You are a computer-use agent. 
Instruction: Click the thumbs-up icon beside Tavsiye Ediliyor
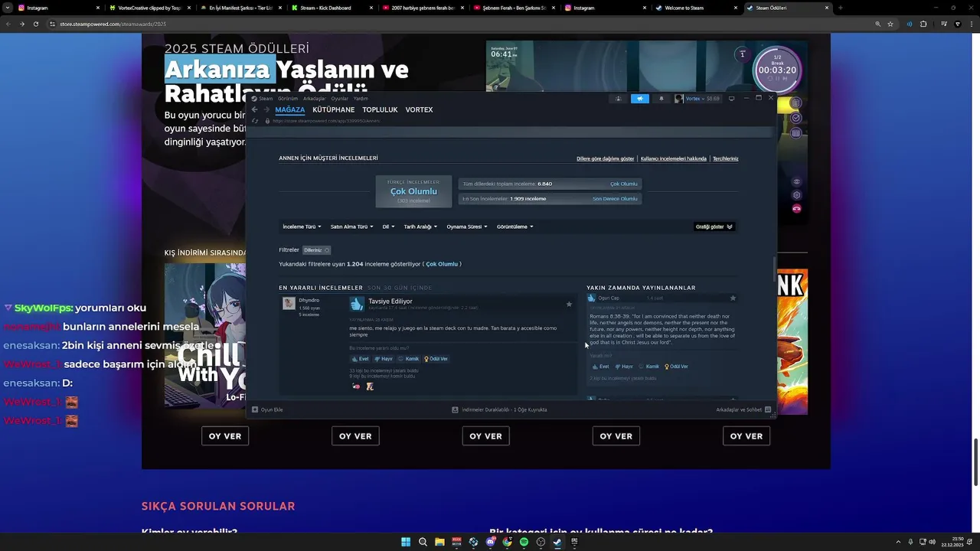tap(357, 304)
